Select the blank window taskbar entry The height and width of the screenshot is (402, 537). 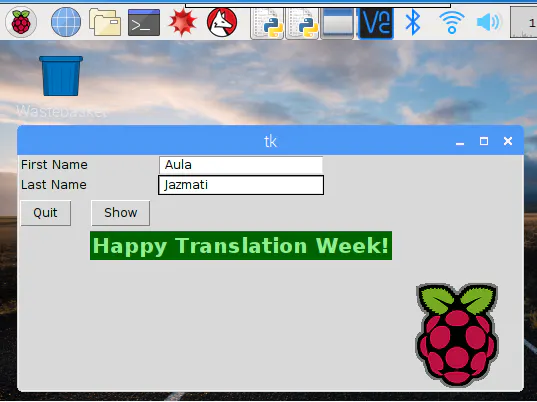coord(337,24)
